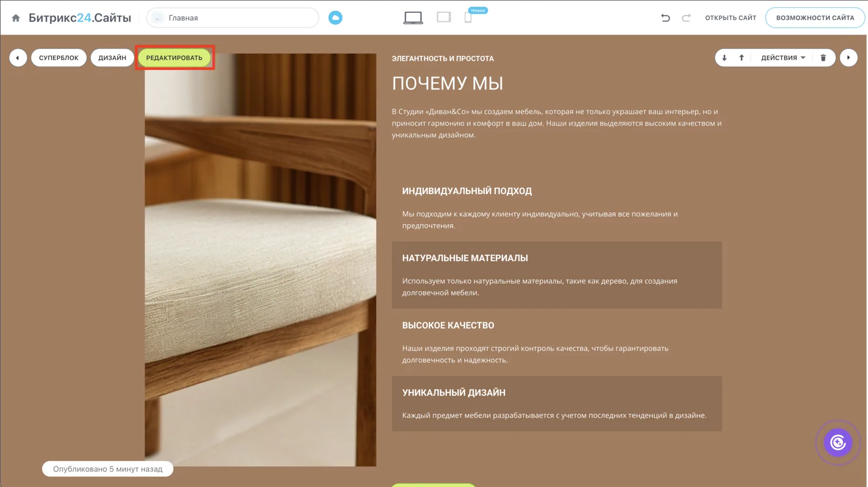Viewport: 868px width, 487px height.
Task: Delete the block with the trash icon
Action: [824, 58]
